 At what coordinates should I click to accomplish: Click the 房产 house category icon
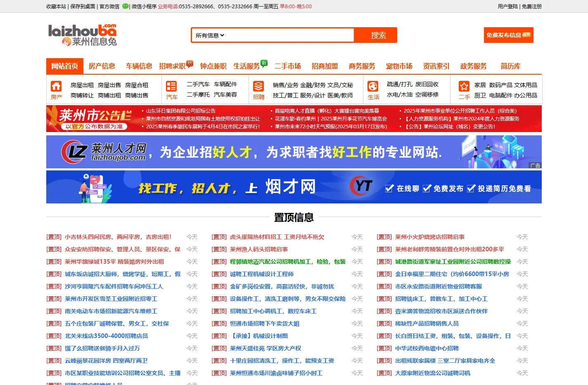tap(56, 86)
